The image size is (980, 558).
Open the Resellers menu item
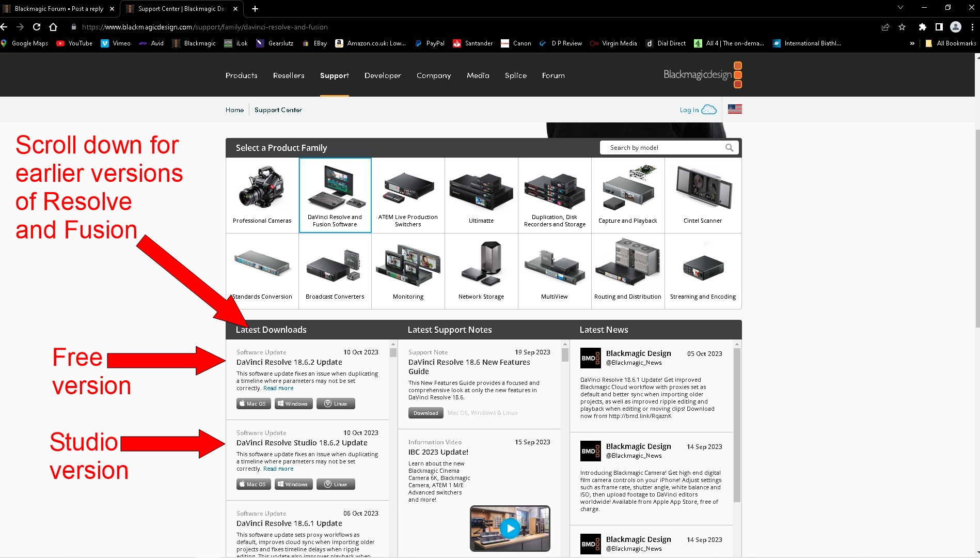(x=289, y=75)
